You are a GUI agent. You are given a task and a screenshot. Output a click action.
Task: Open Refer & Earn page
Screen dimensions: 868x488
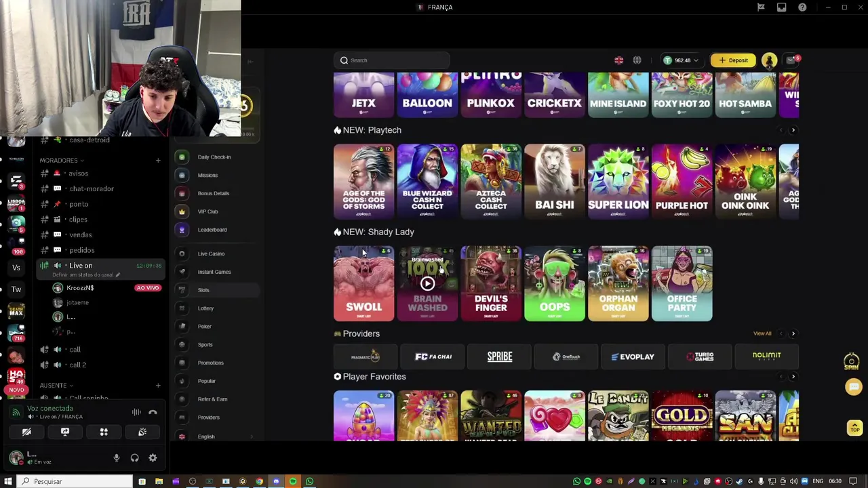coord(212,399)
